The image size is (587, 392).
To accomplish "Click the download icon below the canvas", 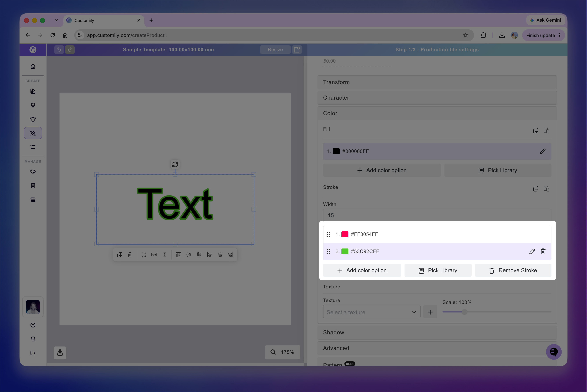I will pyautogui.click(x=60, y=352).
